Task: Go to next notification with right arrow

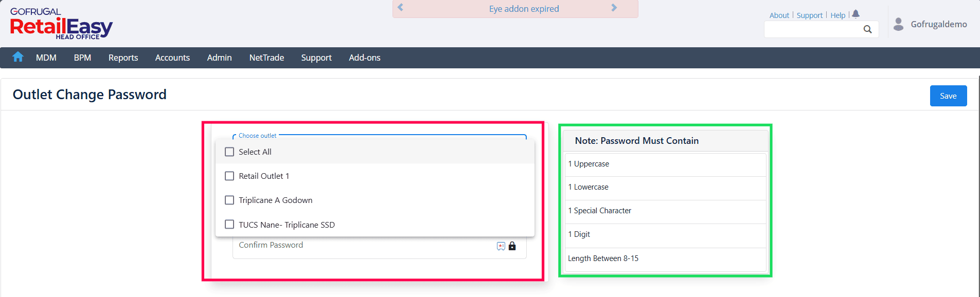Action: tap(614, 8)
